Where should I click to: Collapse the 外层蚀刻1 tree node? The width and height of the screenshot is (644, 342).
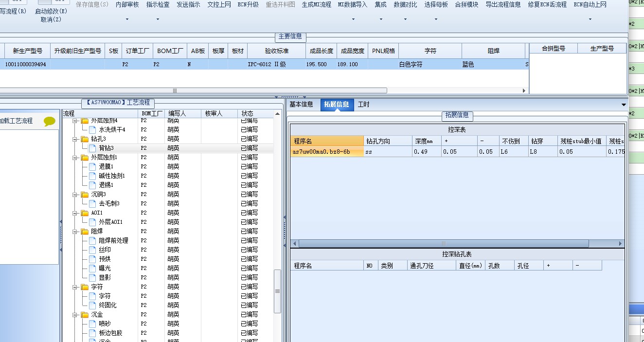tap(76, 158)
